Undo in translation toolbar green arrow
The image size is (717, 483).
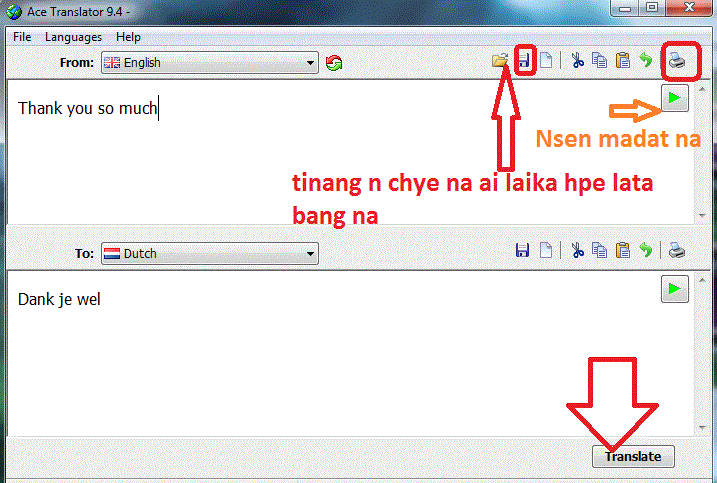[646, 250]
